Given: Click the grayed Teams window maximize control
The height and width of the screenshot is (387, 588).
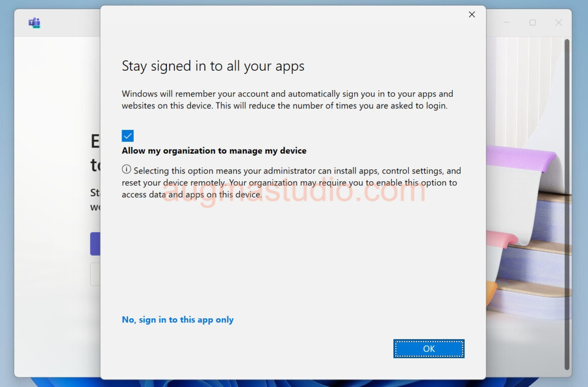Looking at the screenshot, I should [532, 23].
